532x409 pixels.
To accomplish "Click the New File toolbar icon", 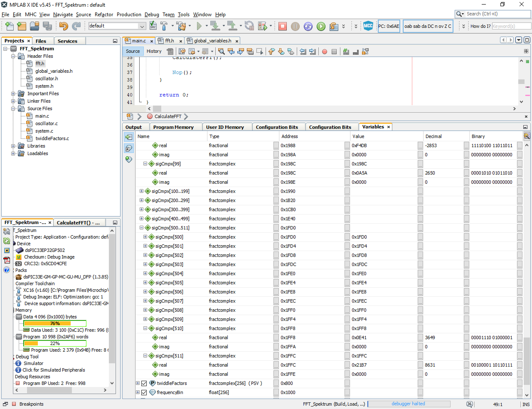I will (x=9, y=26).
